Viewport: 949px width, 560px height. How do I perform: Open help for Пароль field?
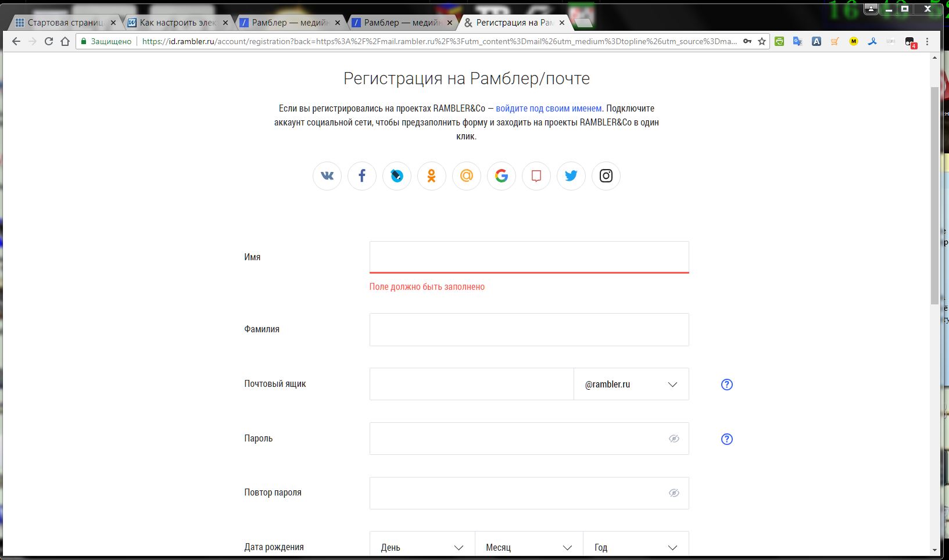tap(727, 439)
